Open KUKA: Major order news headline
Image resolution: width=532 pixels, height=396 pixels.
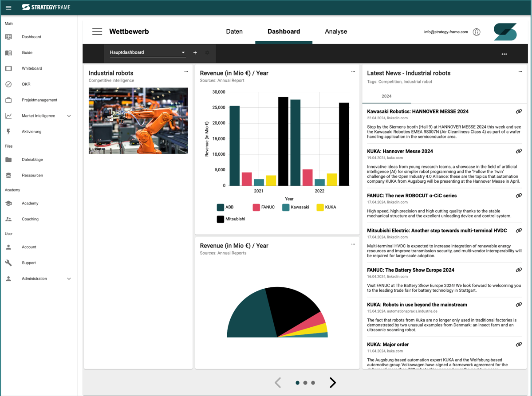point(388,345)
